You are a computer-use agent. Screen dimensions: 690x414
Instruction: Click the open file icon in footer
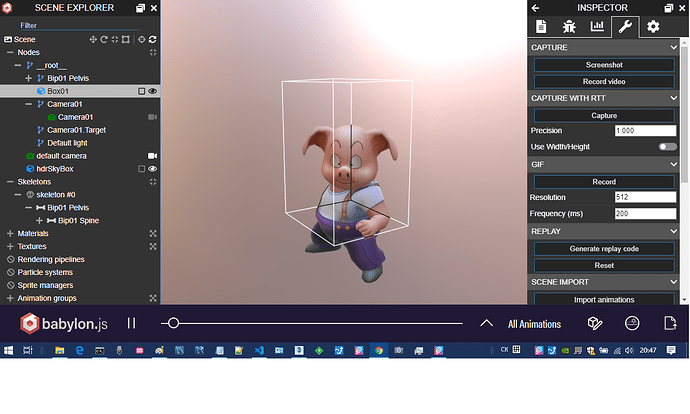coord(670,324)
